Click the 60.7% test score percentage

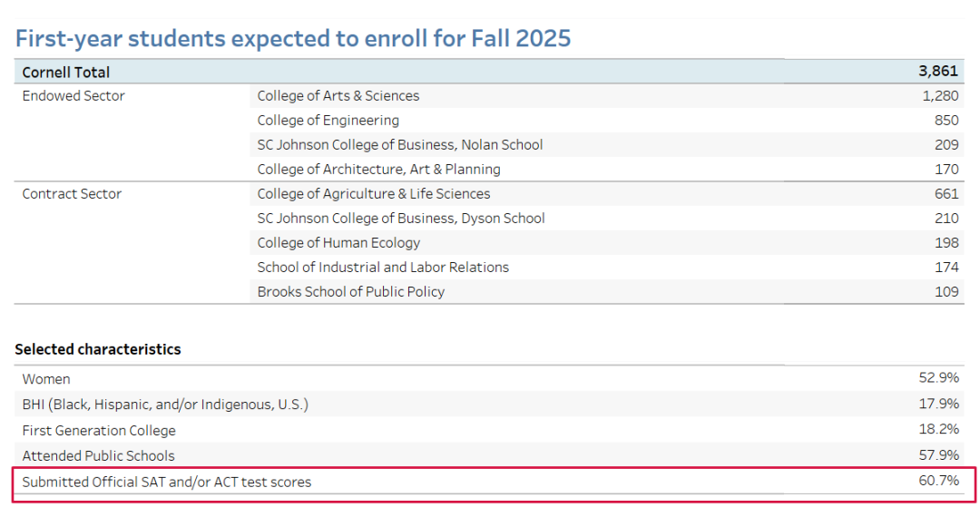[x=938, y=481]
